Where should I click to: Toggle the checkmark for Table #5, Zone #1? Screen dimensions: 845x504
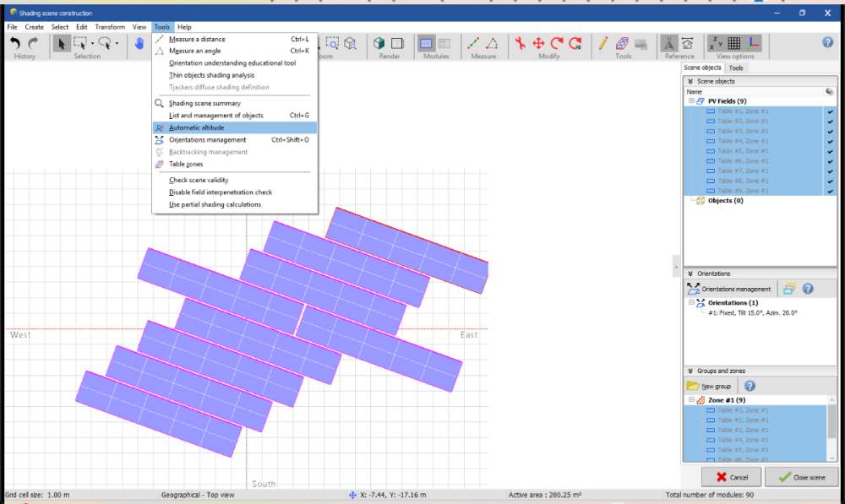(830, 151)
